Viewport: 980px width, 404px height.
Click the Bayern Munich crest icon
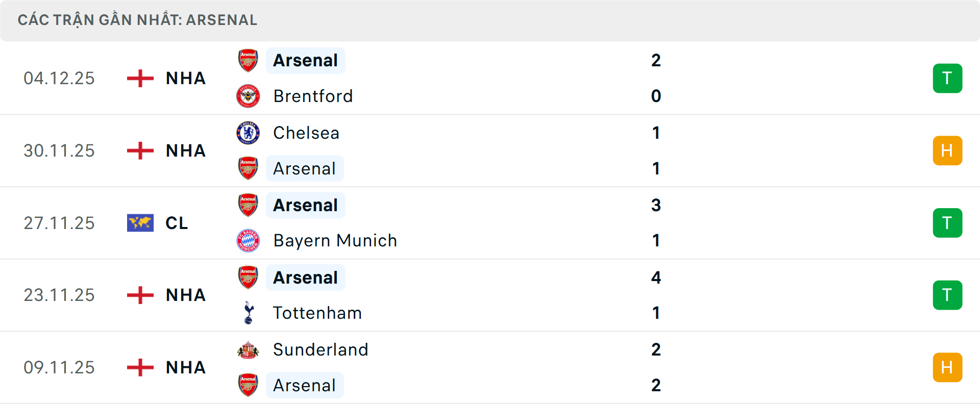pos(248,240)
